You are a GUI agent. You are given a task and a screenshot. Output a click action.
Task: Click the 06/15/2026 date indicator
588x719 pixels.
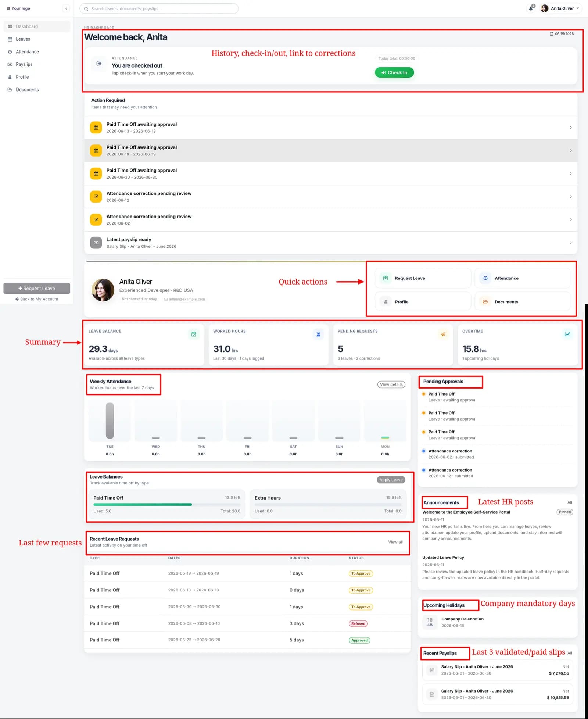(x=562, y=34)
